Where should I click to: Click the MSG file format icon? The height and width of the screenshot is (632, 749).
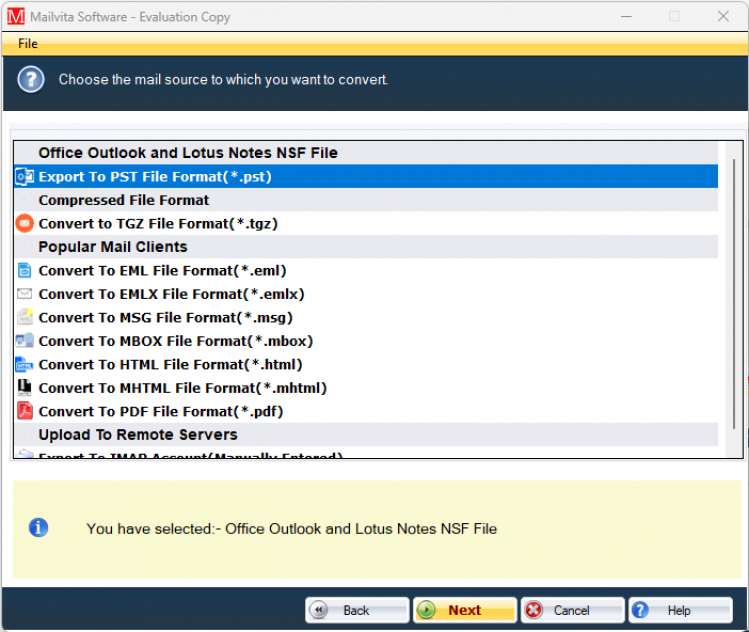24,317
